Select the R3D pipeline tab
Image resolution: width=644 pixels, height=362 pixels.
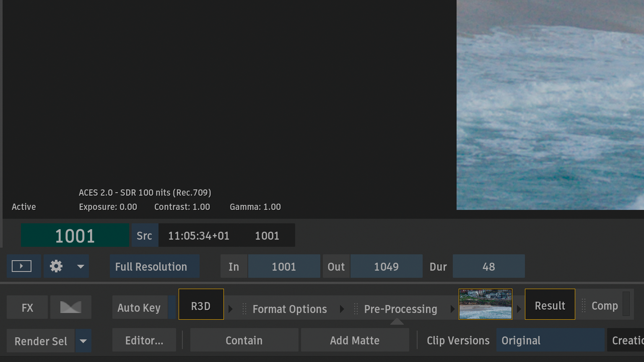[x=201, y=304]
